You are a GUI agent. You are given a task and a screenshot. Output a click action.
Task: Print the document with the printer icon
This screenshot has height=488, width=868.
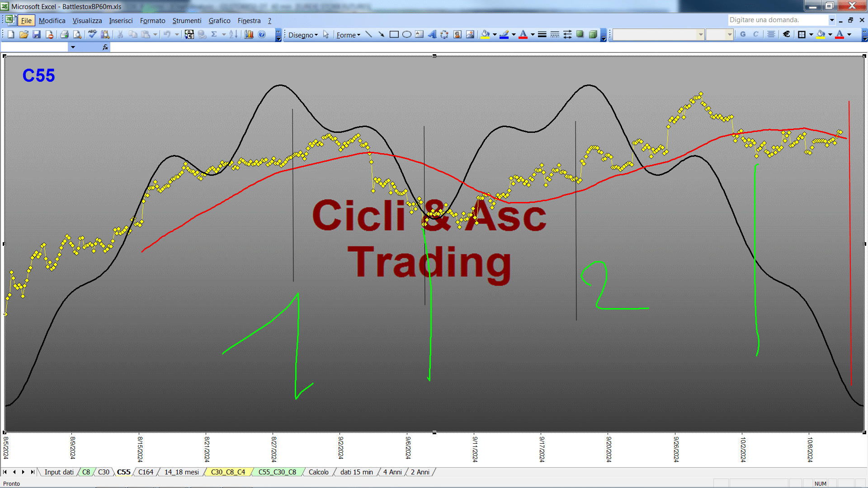click(x=64, y=34)
